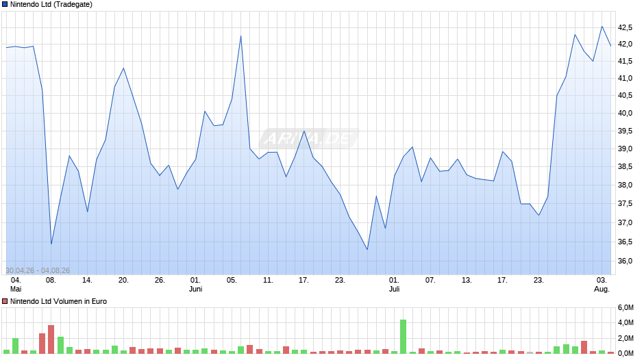Click the '23.' June date label

pos(340,281)
